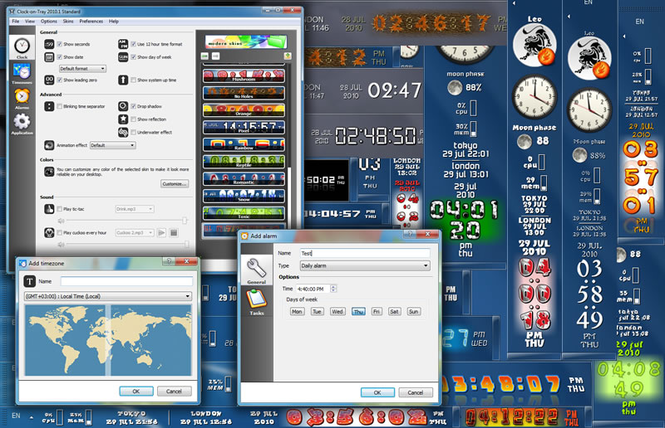Screen dimensions: 665x428
Task: Click OK in Add timezone dialog
Action: pos(136,391)
